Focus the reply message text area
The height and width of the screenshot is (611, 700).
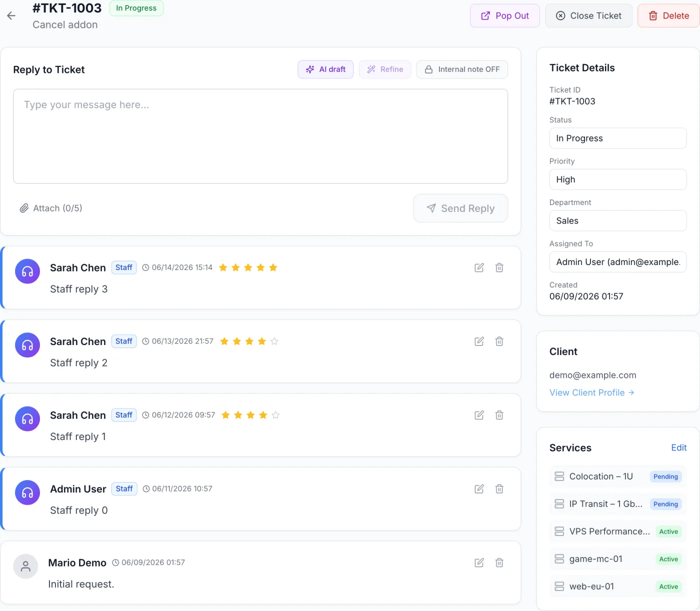pyautogui.click(x=260, y=136)
